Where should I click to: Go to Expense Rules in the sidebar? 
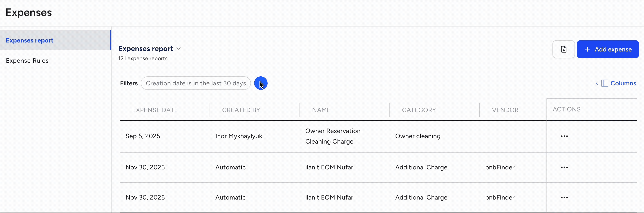click(x=27, y=61)
